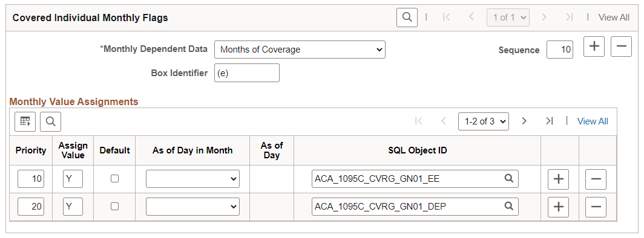Image resolution: width=644 pixels, height=238 pixels.
Task: Toggle the Default checkbox in priority 10 row
Action: (114, 179)
